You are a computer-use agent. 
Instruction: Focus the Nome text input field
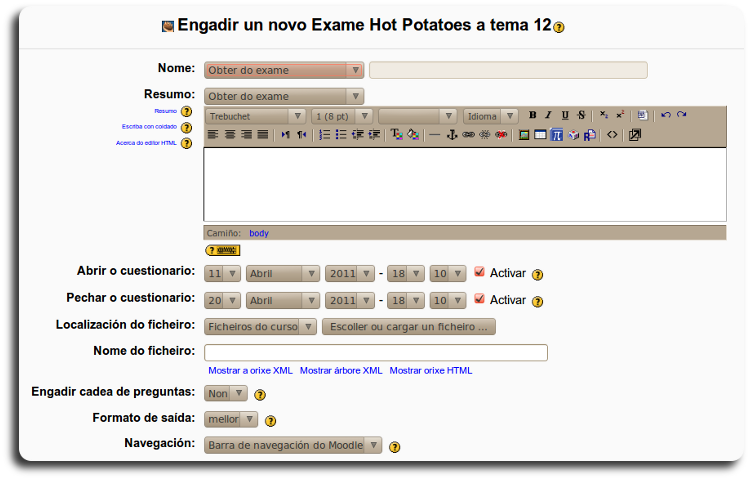click(x=508, y=70)
